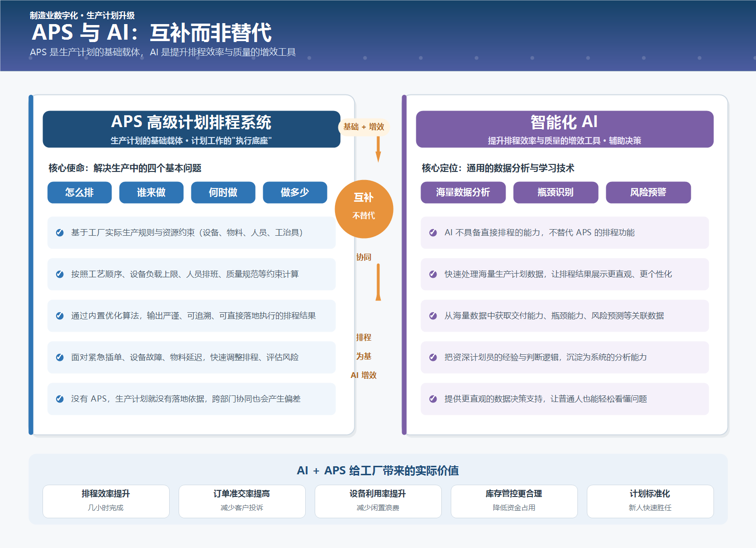Click the main title APS 与 AI：互补而非替代
The width and height of the screenshot is (756, 548).
click(x=152, y=33)
